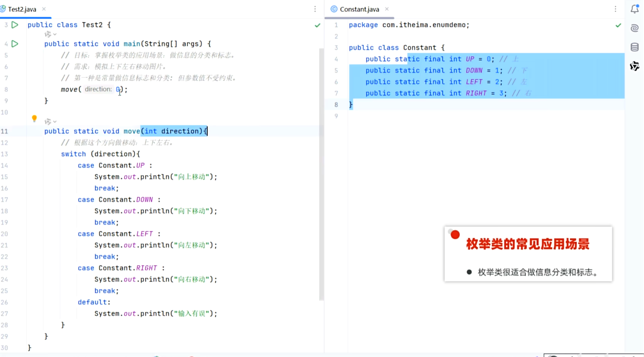The image size is (644, 357).
Task: Open the Database tool window
Action: (x=635, y=47)
